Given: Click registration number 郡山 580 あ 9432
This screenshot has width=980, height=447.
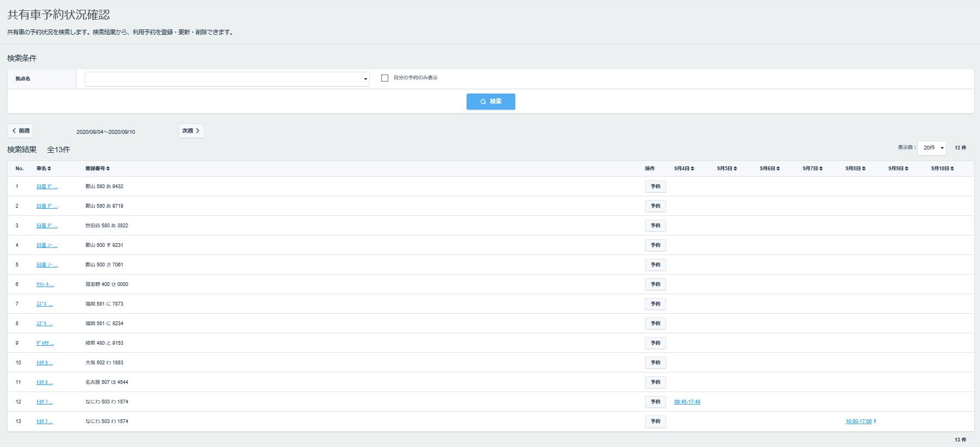Looking at the screenshot, I should (x=104, y=187).
